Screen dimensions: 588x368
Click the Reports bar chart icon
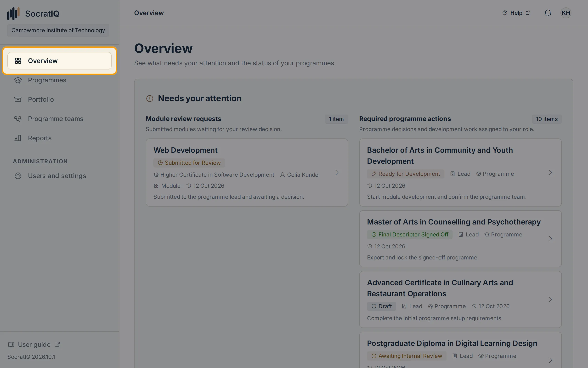click(18, 138)
